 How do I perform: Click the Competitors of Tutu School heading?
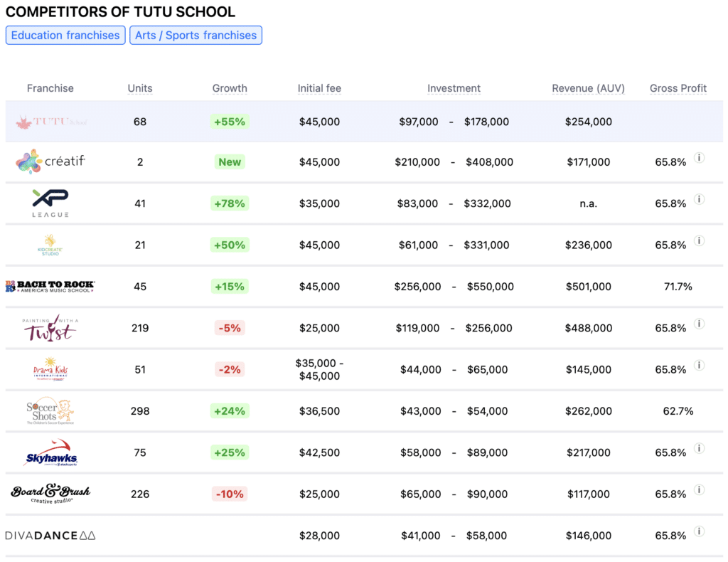120,11
